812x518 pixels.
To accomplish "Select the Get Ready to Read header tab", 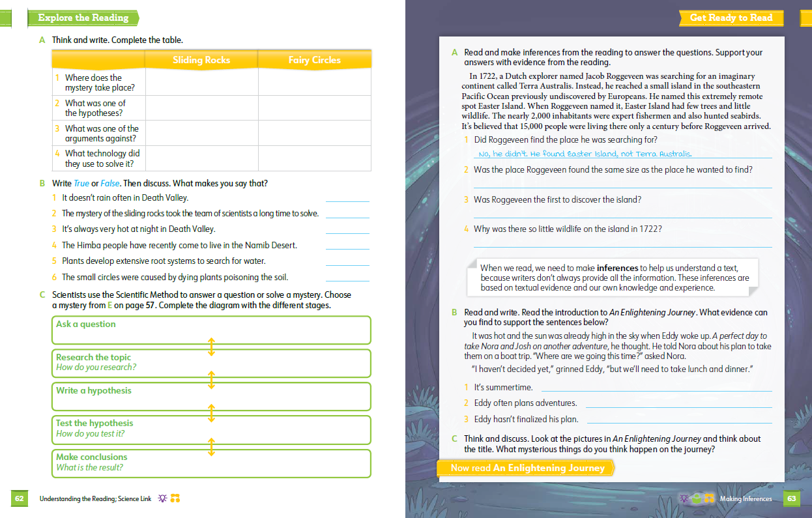I will (731, 18).
